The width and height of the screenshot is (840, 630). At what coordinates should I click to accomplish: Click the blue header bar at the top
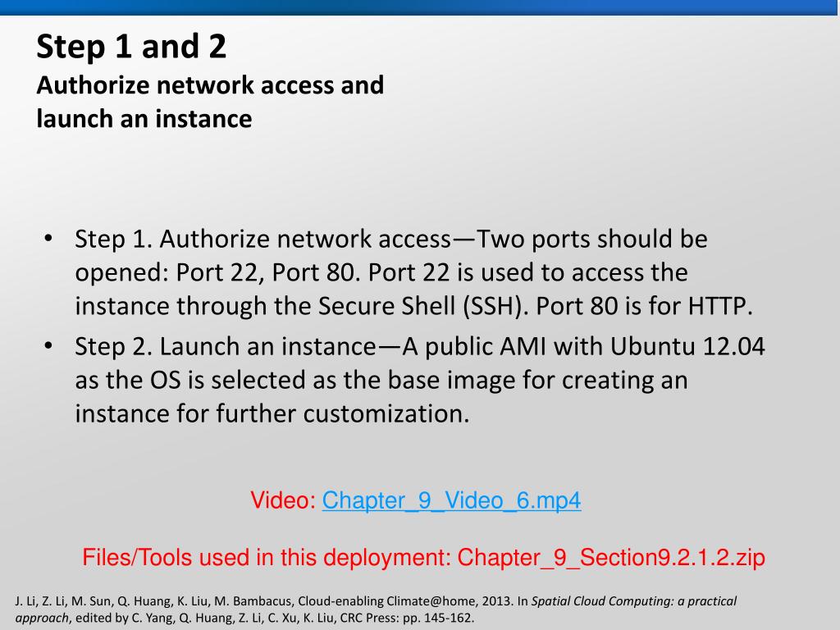(x=420, y=7)
